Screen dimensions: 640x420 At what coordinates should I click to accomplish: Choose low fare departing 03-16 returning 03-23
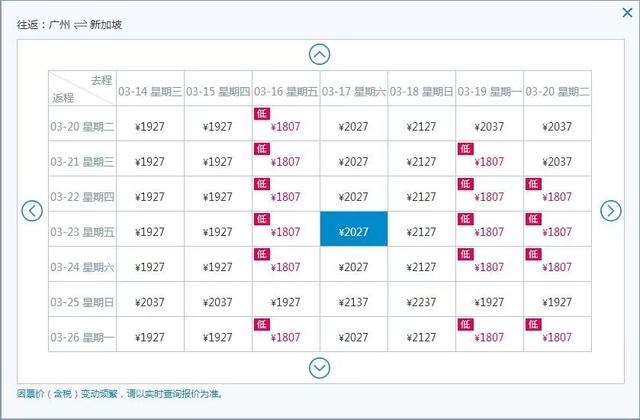pos(286,229)
